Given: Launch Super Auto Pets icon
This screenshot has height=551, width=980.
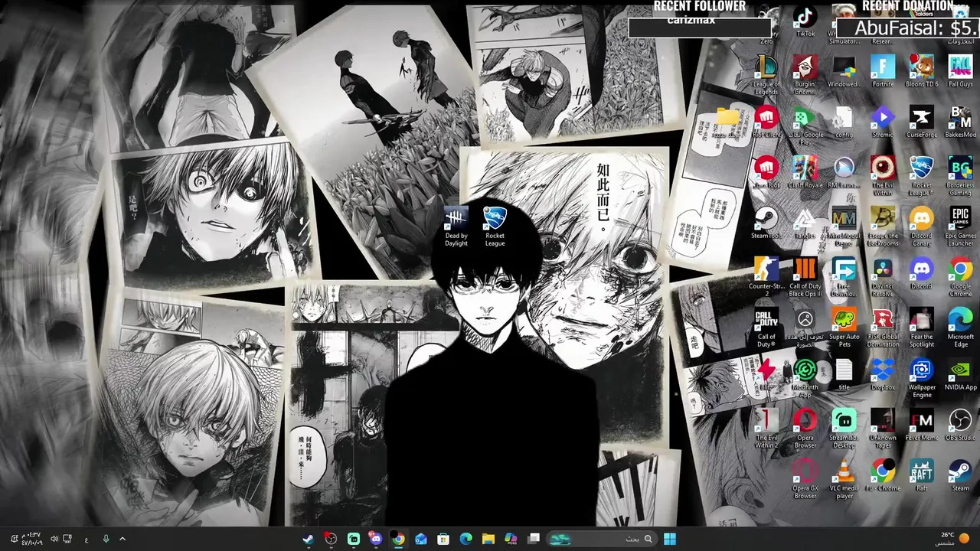Looking at the screenshot, I should point(844,328).
